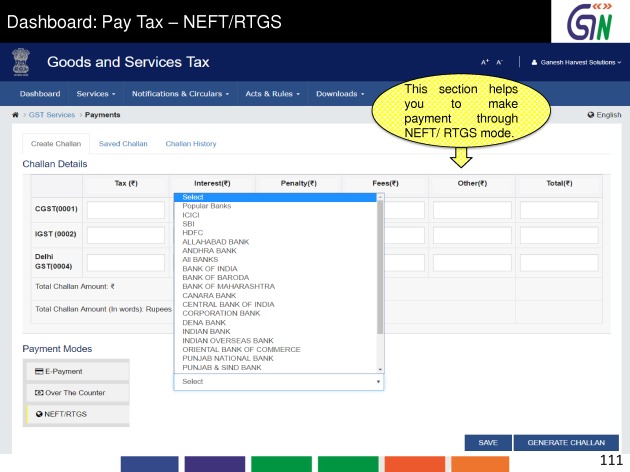Go to Dashboard in navigation bar
630x472 pixels.
click(x=40, y=94)
